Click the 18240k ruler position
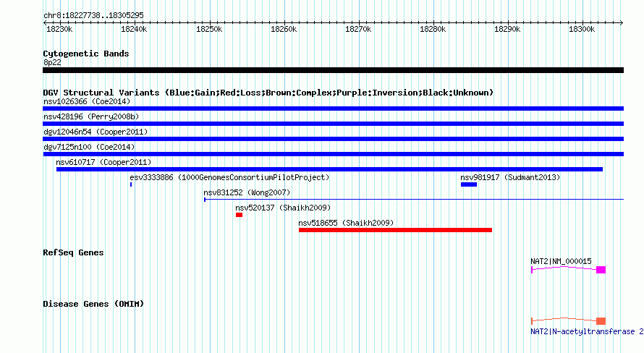The width and height of the screenshot is (644, 353). [134, 29]
